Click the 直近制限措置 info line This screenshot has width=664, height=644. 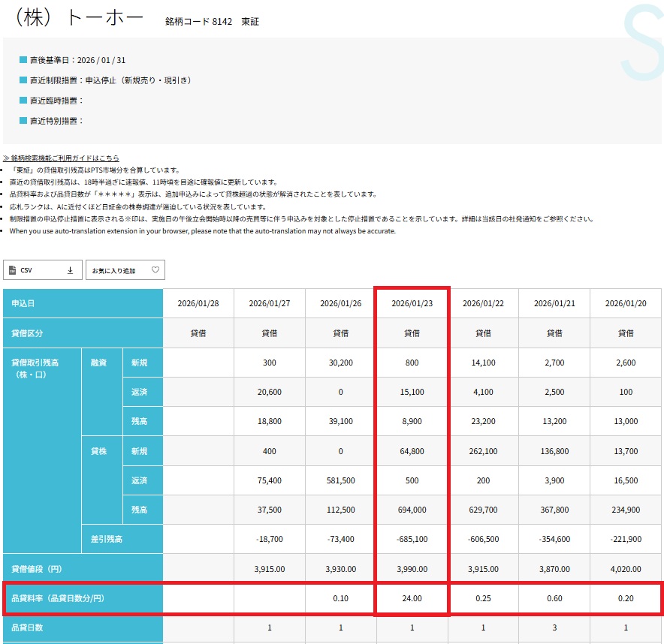pyautogui.click(x=110, y=80)
